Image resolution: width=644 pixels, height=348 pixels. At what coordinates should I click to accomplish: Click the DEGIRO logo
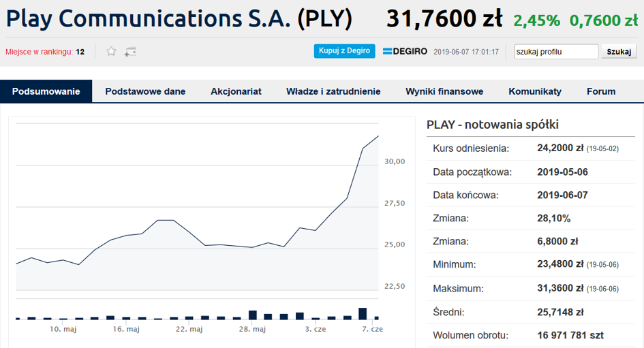[405, 51]
